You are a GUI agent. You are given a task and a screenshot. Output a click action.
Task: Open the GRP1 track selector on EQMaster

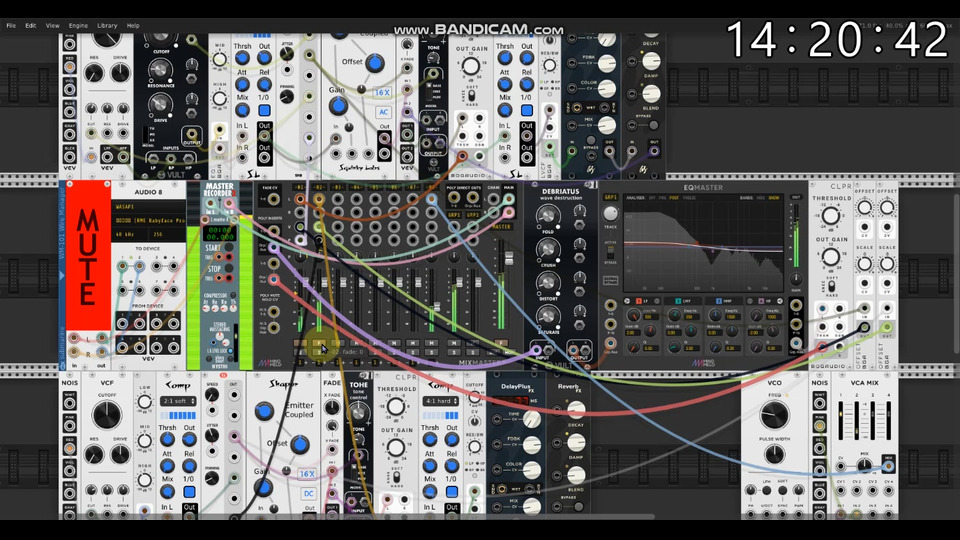pos(610,198)
